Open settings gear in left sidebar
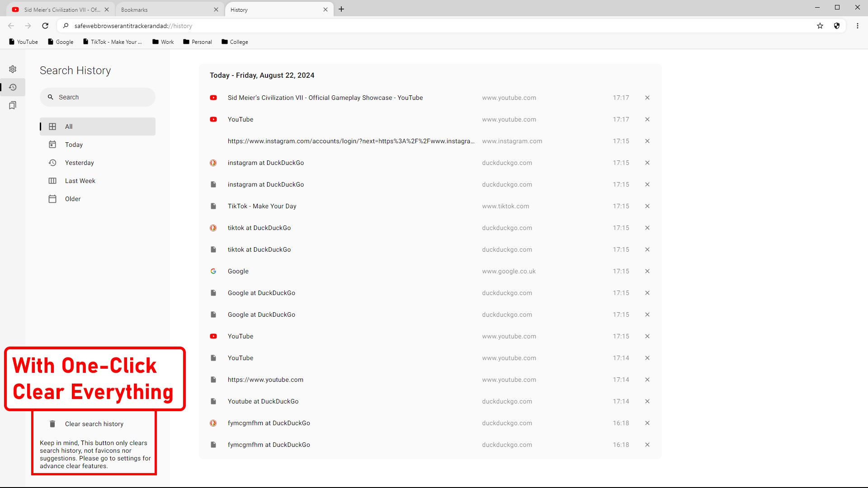 click(x=13, y=69)
